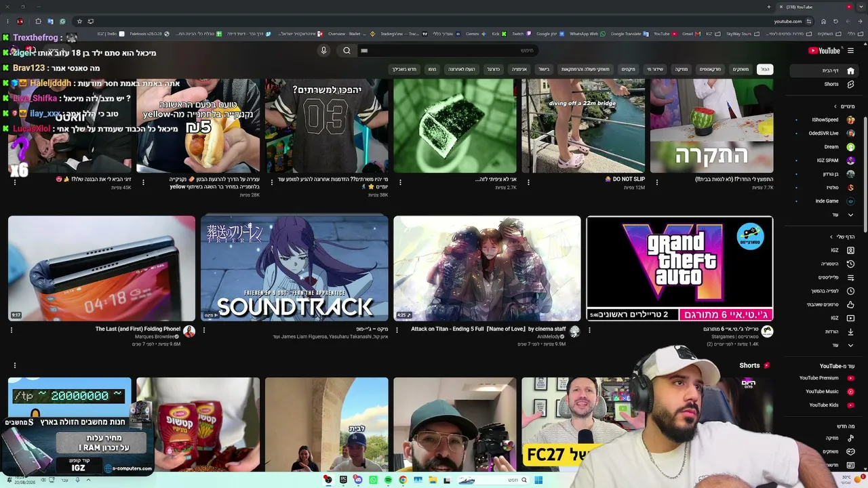Select the הכול (All) filter chip
Image resolution: width=868 pixels, height=488 pixels.
pyautogui.click(x=765, y=69)
